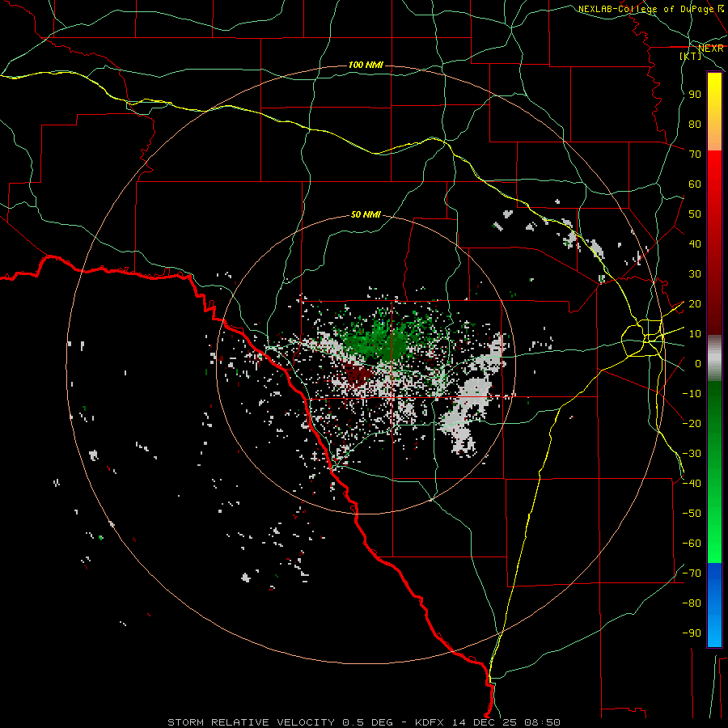Click the 70 value on the velocity scale
This screenshot has width=728, height=728.
[695, 154]
